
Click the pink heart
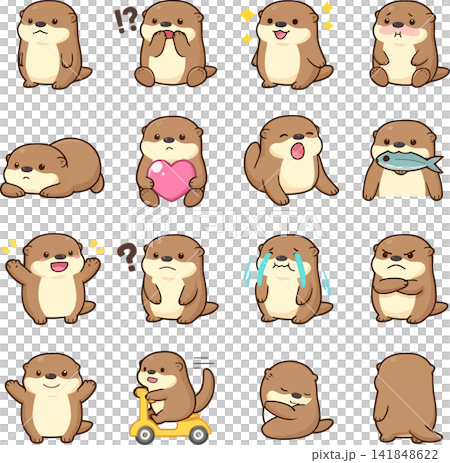pyautogui.click(x=172, y=181)
